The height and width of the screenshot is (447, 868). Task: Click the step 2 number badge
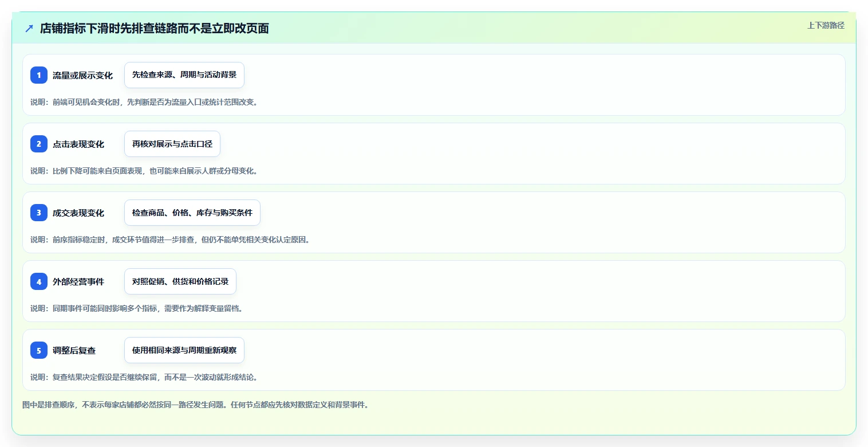pos(39,144)
